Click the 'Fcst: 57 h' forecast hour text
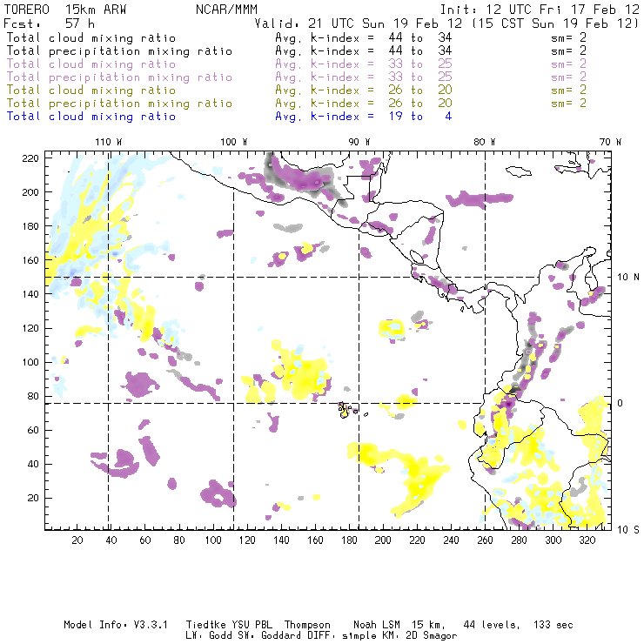Screen dimensions: 644x644 click(49, 23)
